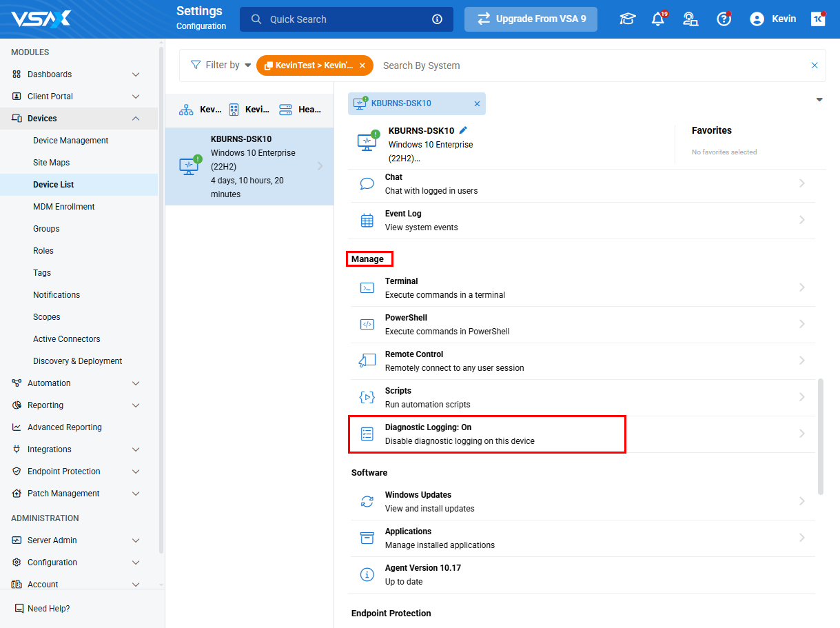Click the Diagnostic Logging checklist icon

pos(367,434)
